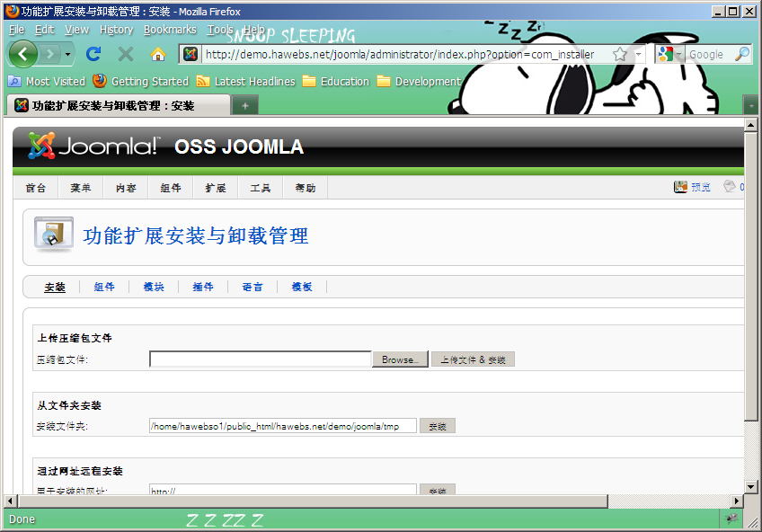The height and width of the screenshot is (532, 762).
Task: Open the History menu
Action: click(x=116, y=30)
